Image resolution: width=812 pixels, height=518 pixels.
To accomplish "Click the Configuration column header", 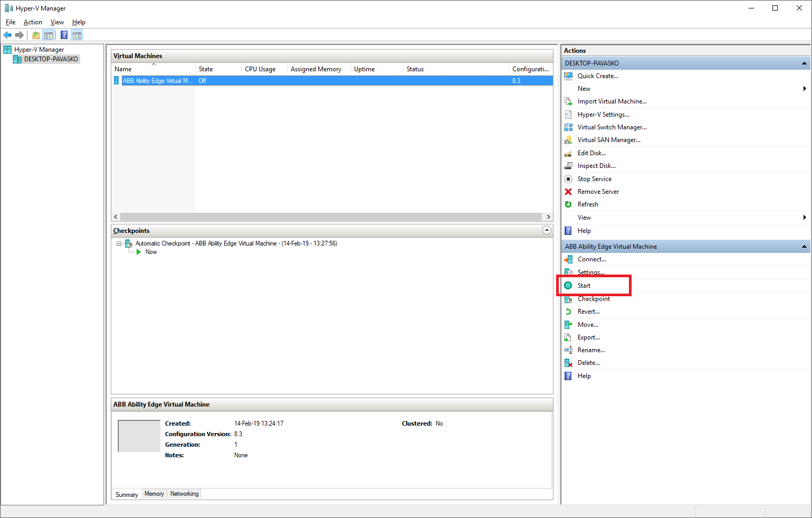I will [531, 69].
